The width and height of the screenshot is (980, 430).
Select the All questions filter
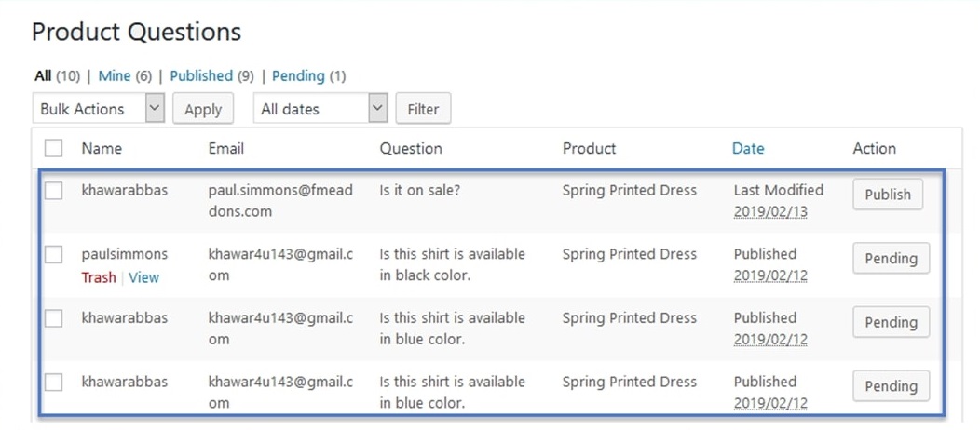[x=43, y=76]
